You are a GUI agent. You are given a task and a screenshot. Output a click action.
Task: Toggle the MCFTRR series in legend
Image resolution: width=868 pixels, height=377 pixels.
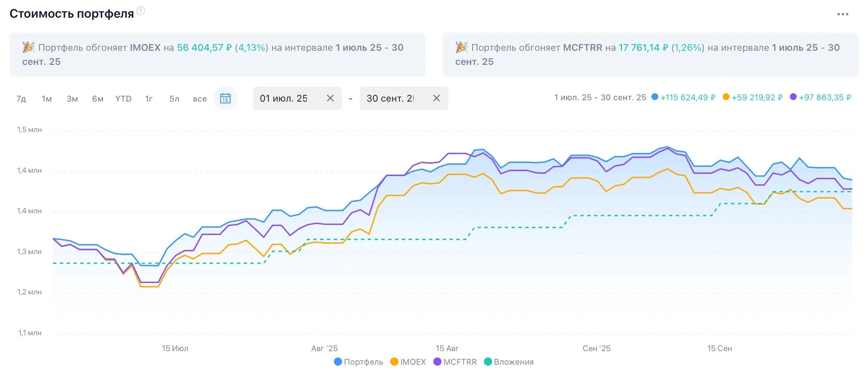point(455,362)
